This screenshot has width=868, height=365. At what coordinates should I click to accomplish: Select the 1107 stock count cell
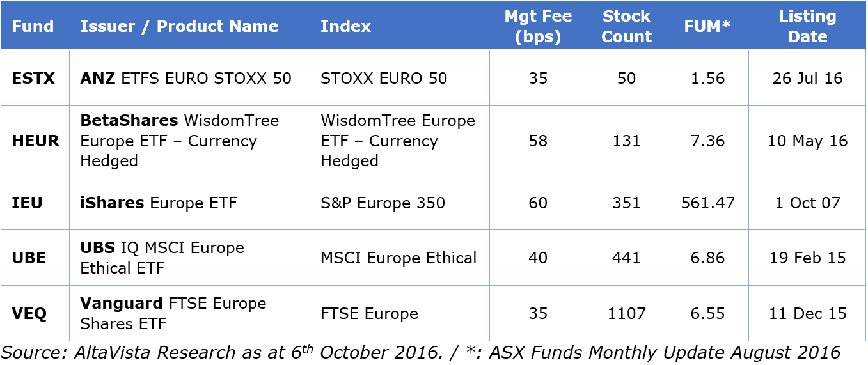point(626,313)
